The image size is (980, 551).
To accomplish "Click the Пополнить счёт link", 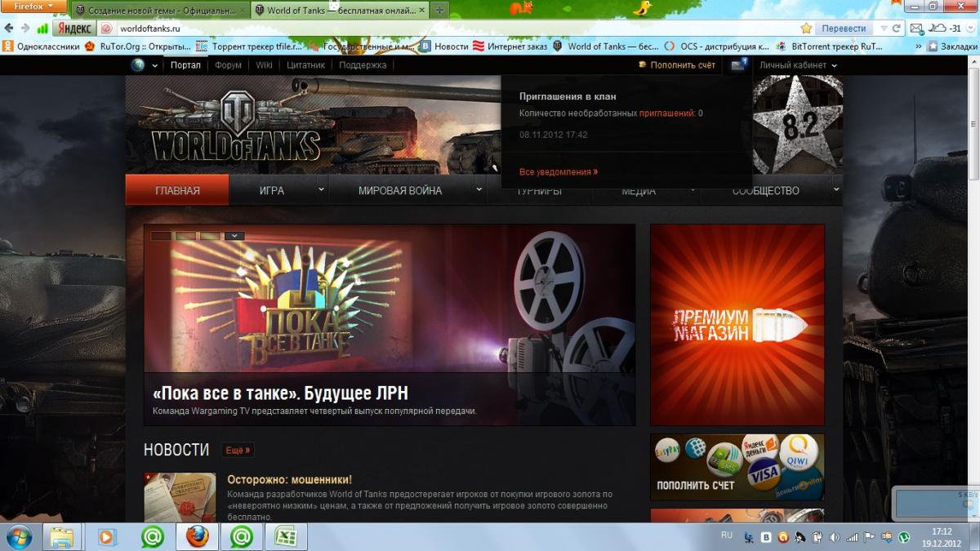I will 677,65.
